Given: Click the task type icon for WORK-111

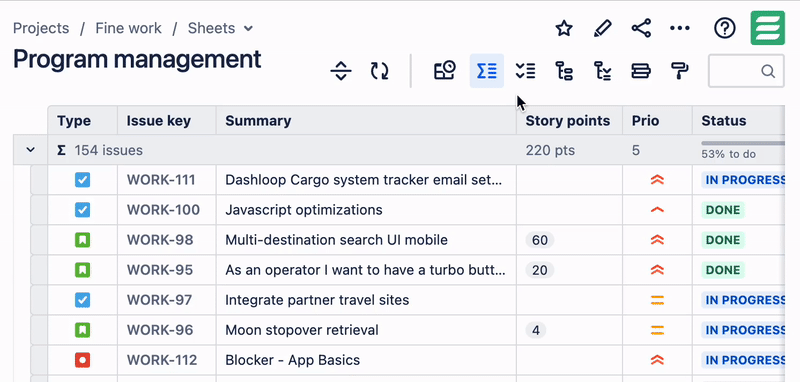Looking at the screenshot, I should point(82,180).
